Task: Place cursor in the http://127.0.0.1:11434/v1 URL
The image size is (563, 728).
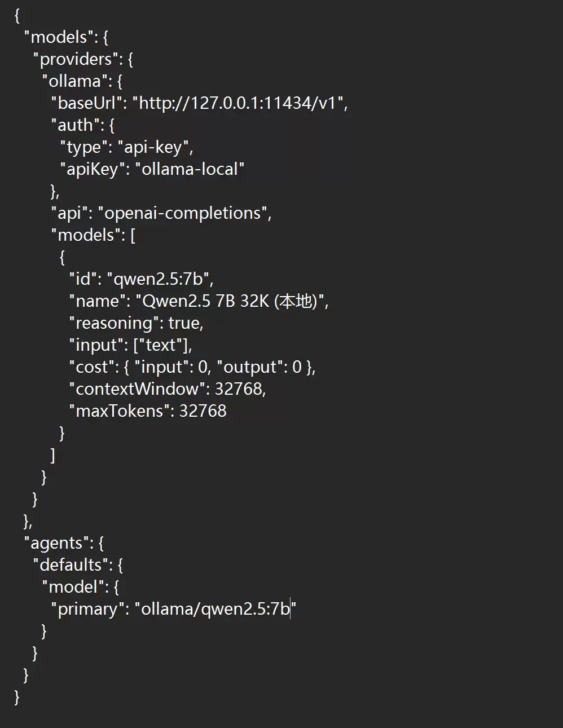Action: point(240,103)
